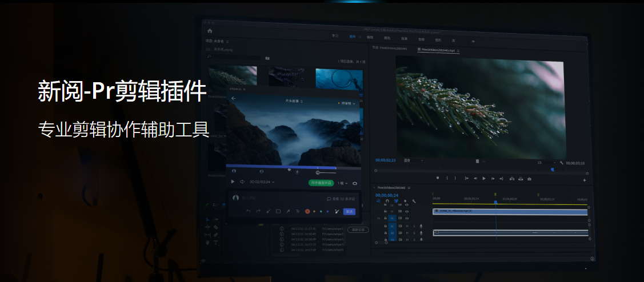Toggle Linked Selection in timeline
The image size is (644, 282).
396,201
